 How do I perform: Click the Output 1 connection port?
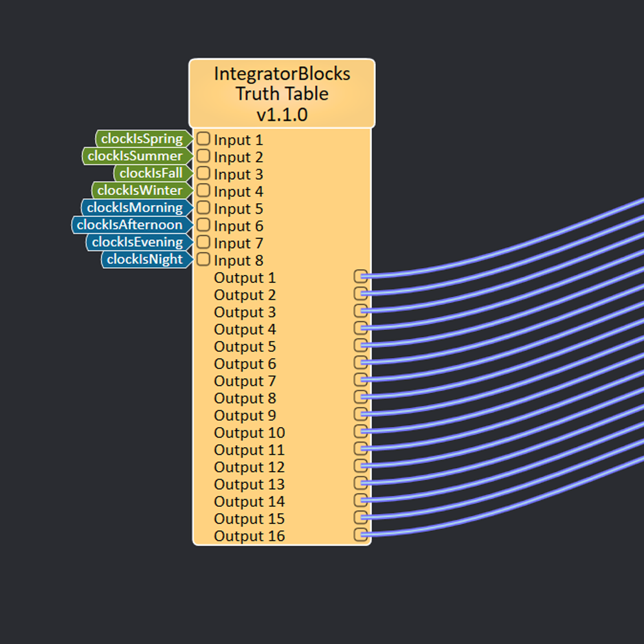coord(362,276)
